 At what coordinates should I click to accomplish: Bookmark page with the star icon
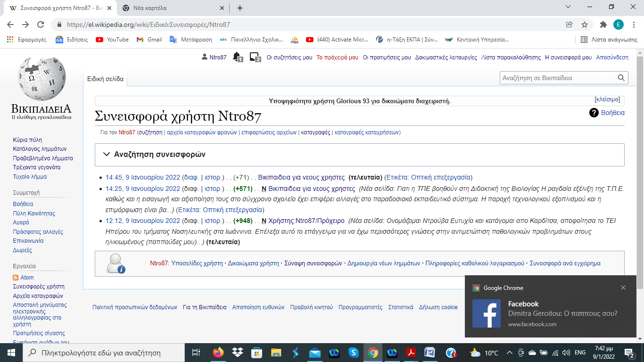coord(585,25)
